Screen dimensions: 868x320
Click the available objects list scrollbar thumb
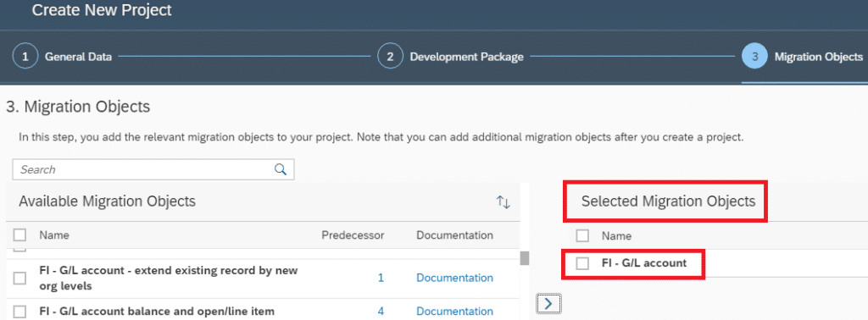click(x=525, y=258)
